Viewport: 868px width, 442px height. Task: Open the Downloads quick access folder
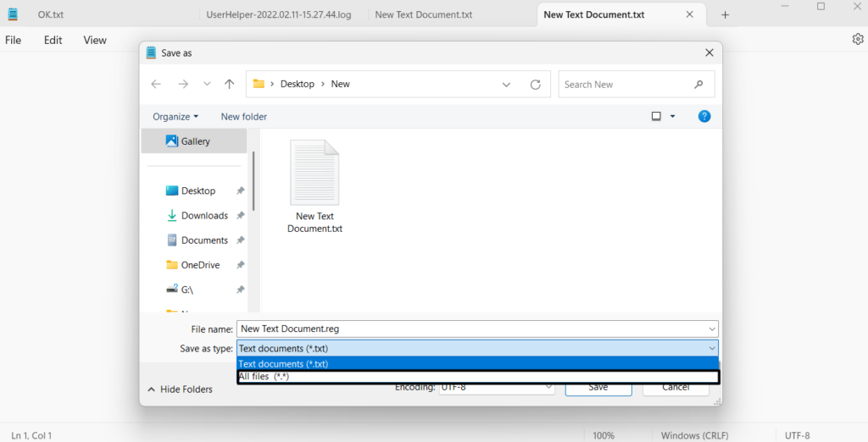tap(204, 215)
